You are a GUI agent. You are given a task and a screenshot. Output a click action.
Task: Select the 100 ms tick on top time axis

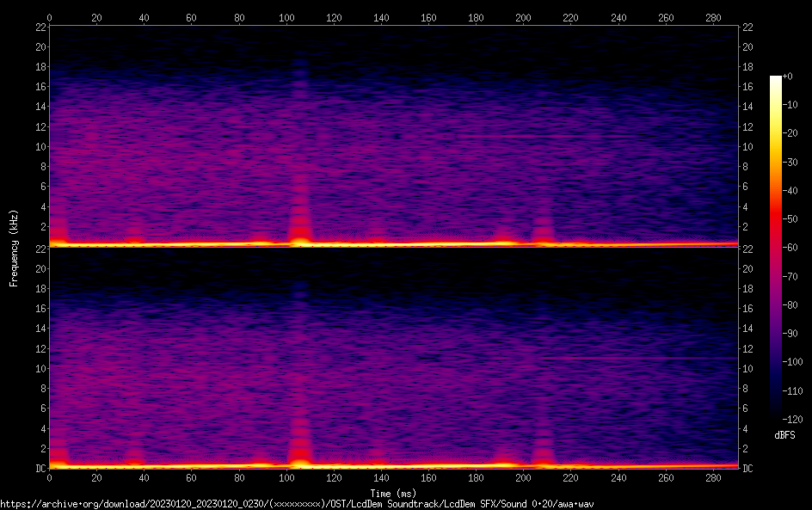click(x=286, y=16)
